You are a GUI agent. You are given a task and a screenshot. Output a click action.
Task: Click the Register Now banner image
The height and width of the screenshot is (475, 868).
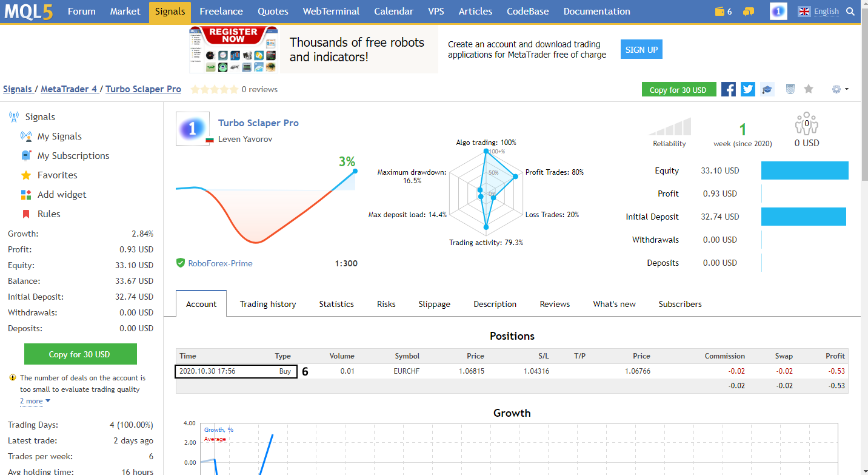tap(234, 50)
